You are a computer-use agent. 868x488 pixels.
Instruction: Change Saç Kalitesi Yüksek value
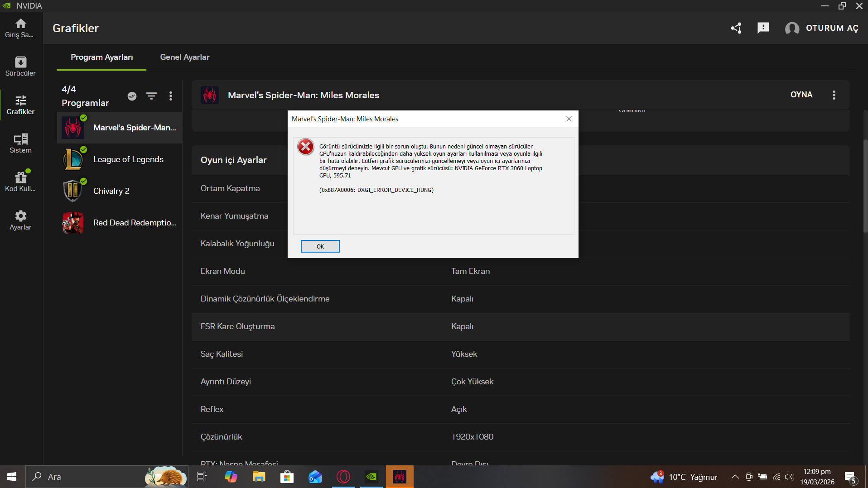(464, 354)
